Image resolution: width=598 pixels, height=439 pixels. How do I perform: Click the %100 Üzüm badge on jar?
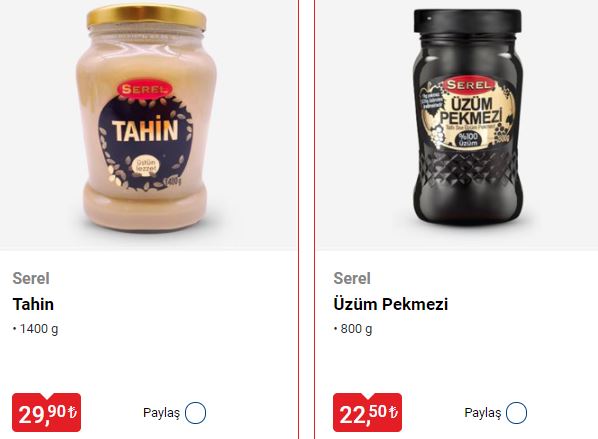point(468,139)
